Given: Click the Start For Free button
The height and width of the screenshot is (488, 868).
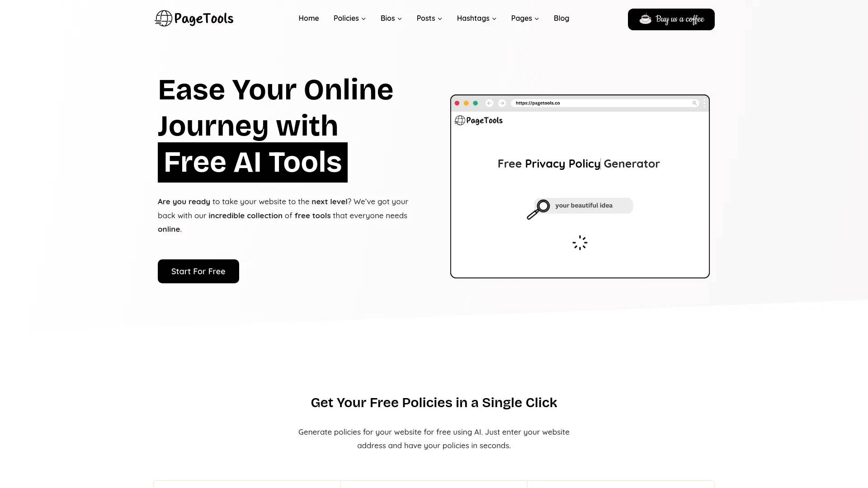Looking at the screenshot, I should pos(198,271).
